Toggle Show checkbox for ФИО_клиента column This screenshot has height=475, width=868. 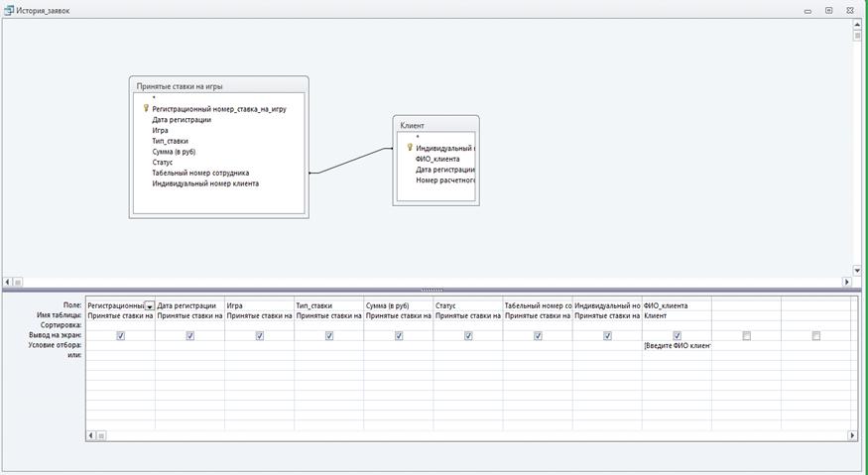677,336
